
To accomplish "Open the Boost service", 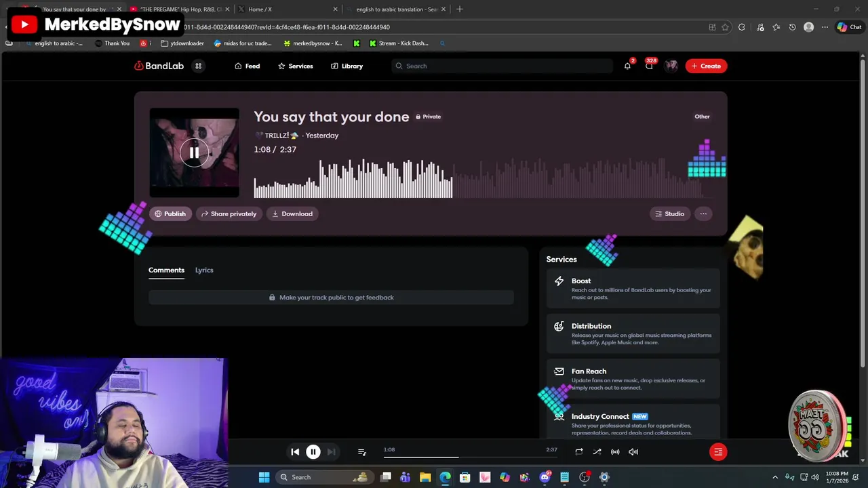I will tap(633, 288).
